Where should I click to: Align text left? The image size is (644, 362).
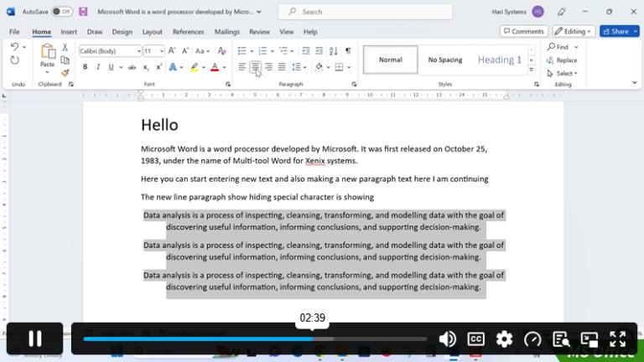pyautogui.click(x=241, y=67)
